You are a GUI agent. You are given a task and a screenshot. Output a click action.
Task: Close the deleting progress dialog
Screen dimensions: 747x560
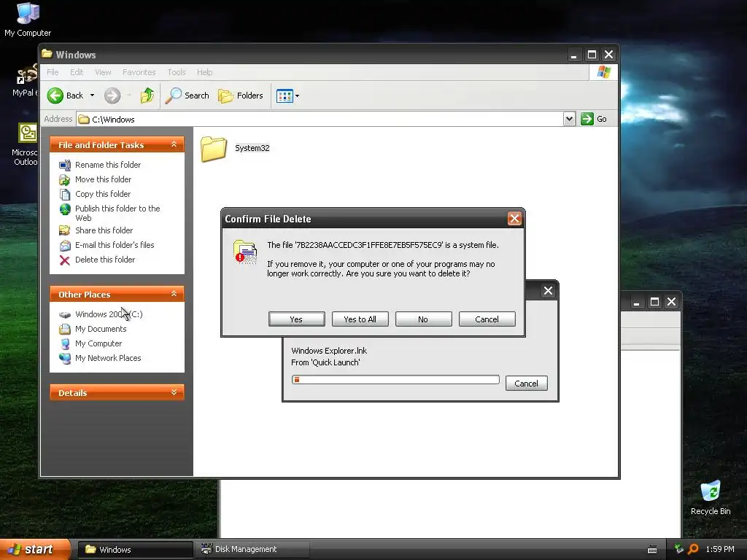click(x=549, y=291)
